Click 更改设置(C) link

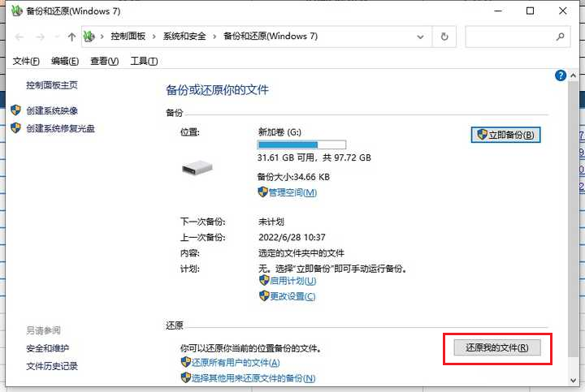292,296
